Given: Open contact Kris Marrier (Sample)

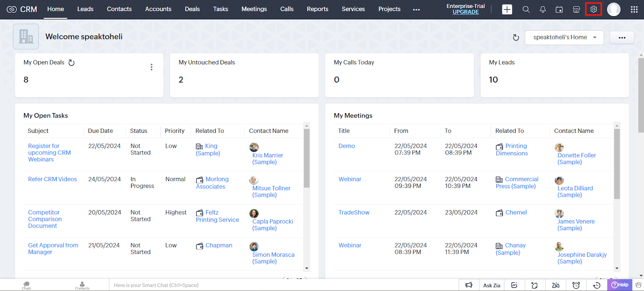Looking at the screenshot, I should pos(268,159).
